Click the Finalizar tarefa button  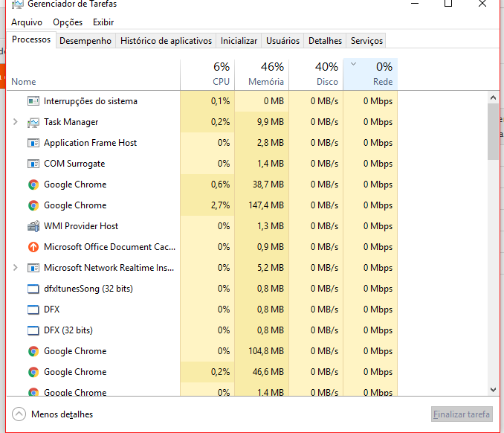462,414
